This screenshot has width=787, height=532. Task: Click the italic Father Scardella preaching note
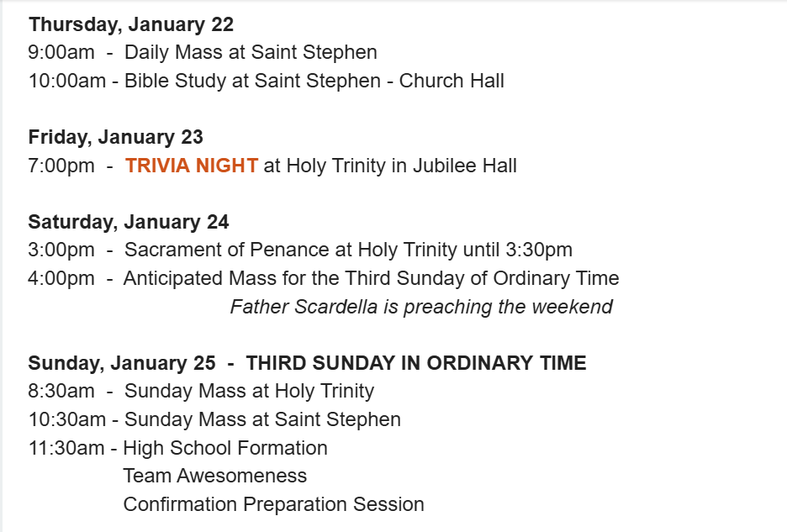(421, 307)
